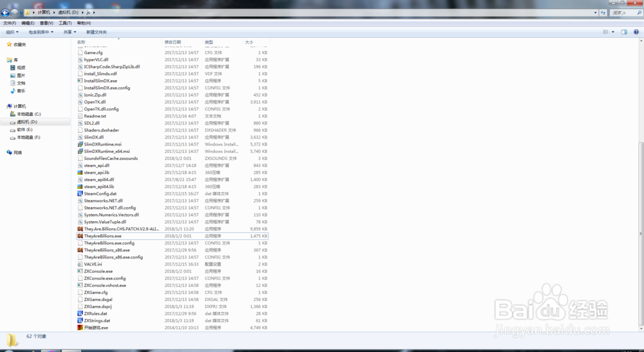
Task: Click the InstallSlimDX.exe application icon
Action: pyautogui.click(x=80, y=81)
